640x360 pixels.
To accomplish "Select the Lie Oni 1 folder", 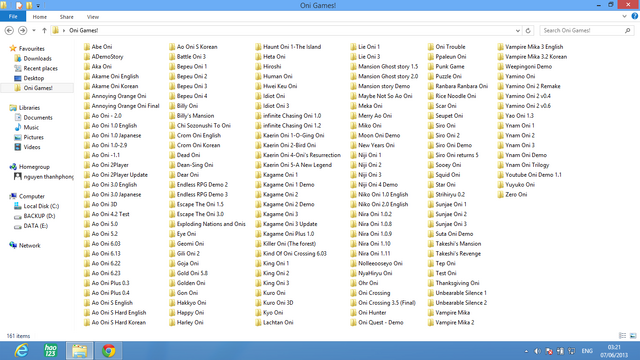I will (365, 47).
